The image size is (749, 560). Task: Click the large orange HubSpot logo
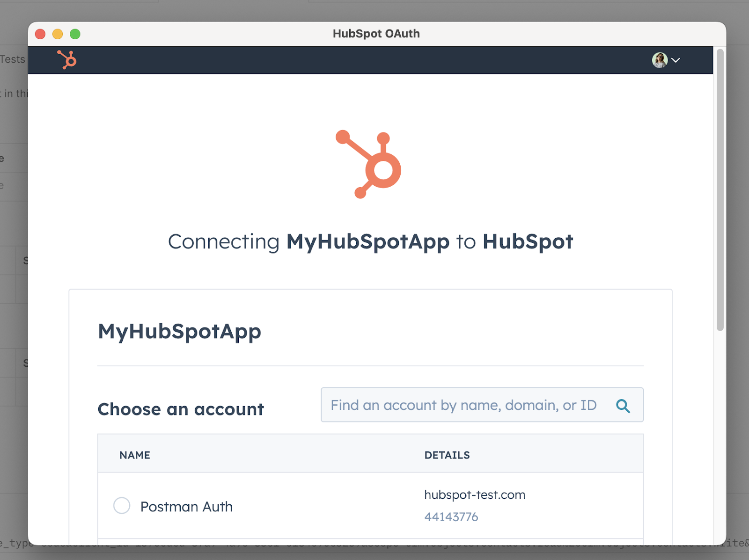pos(369,164)
